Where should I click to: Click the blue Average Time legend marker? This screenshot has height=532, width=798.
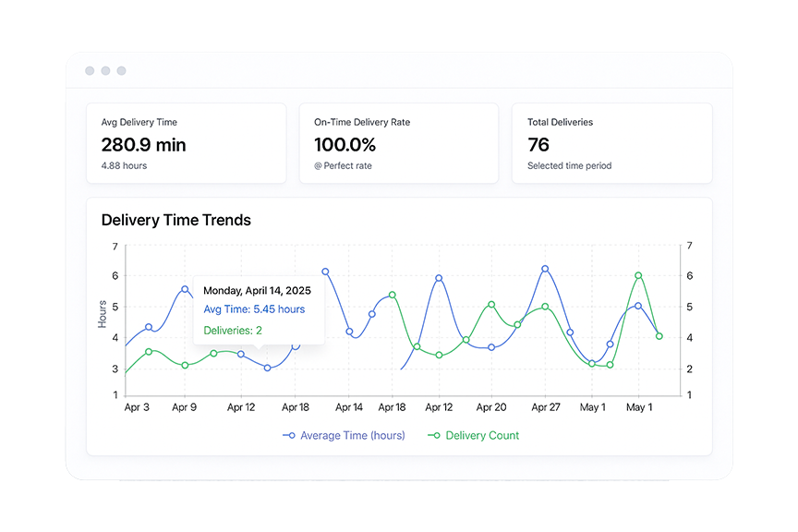point(289,435)
